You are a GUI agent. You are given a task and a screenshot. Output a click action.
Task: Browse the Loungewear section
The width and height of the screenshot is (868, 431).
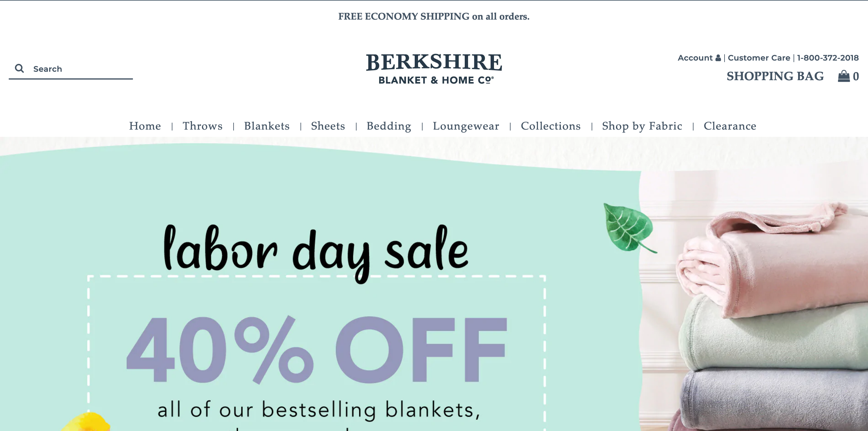coord(466,126)
